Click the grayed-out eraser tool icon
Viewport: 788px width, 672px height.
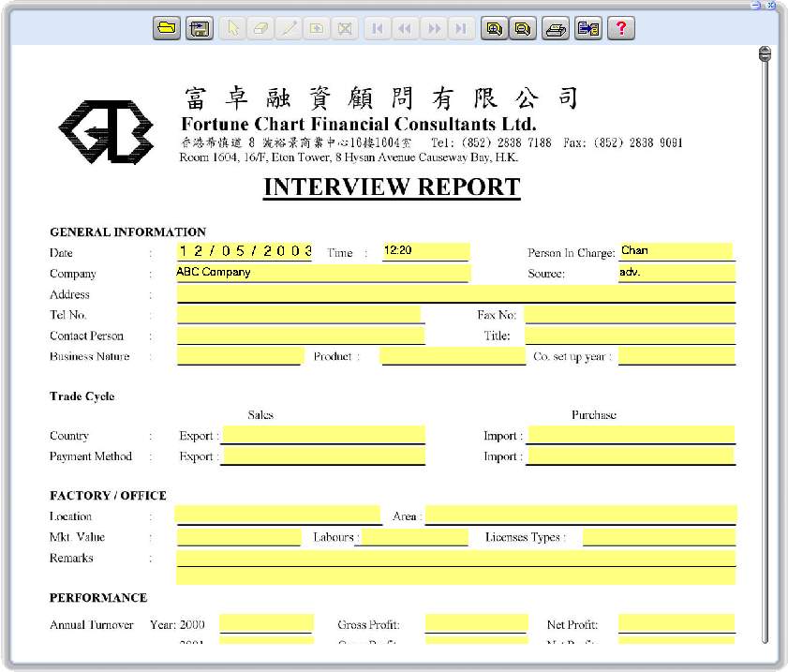[x=261, y=28]
